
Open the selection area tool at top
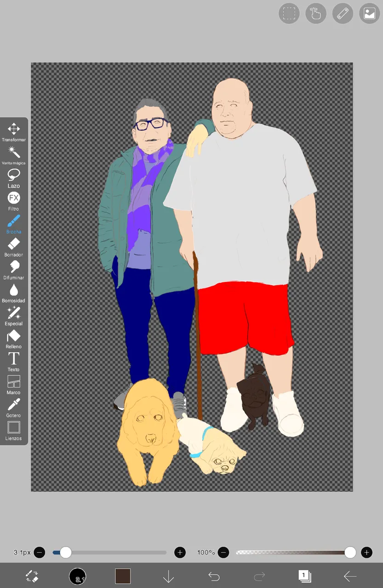(x=289, y=13)
